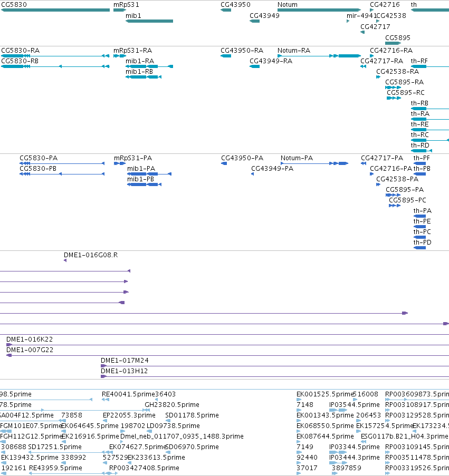Click the CG5830 gene label in top track
The width and height of the screenshot is (449, 476).
point(14,5)
